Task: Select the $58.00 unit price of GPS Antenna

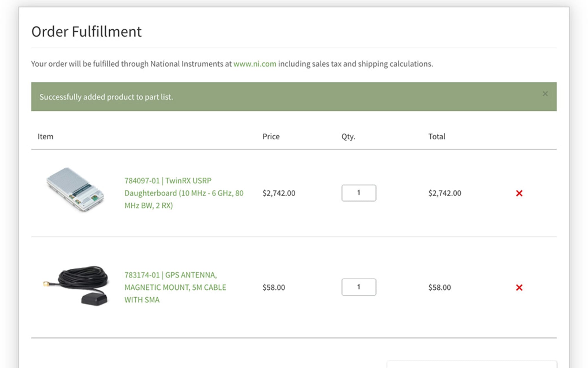Action: pos(274,287)
